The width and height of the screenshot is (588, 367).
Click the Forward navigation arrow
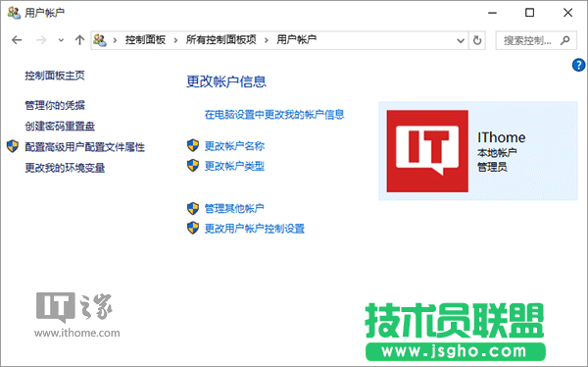41,40
